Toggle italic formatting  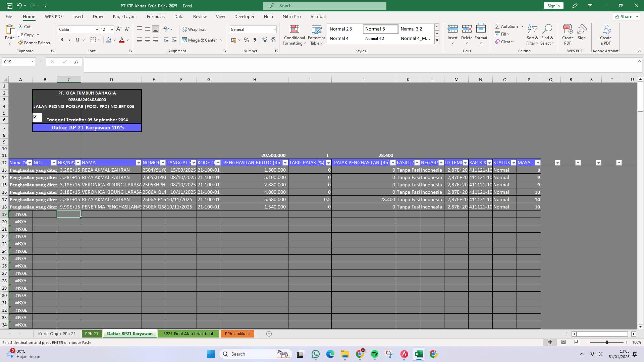(x=70, y=40)
